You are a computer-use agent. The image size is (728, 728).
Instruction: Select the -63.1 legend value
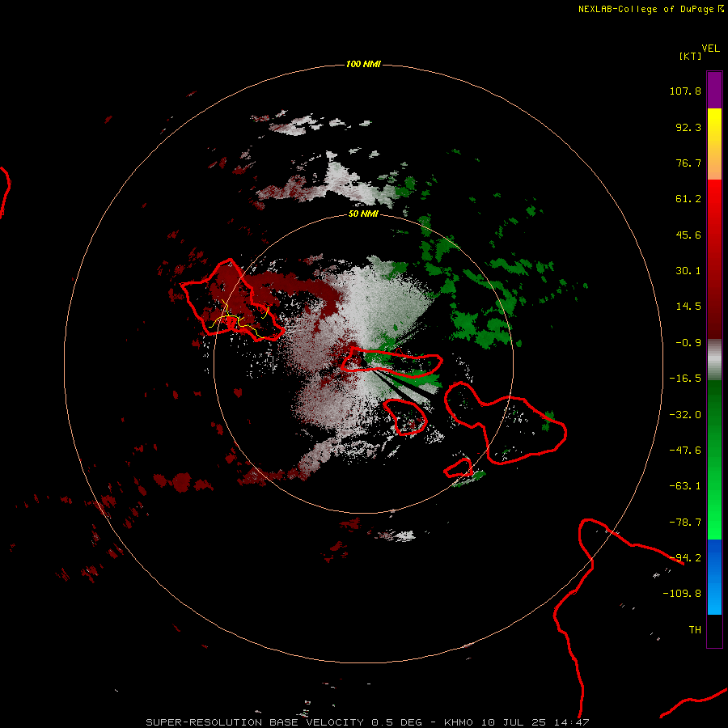pos(685,486)
